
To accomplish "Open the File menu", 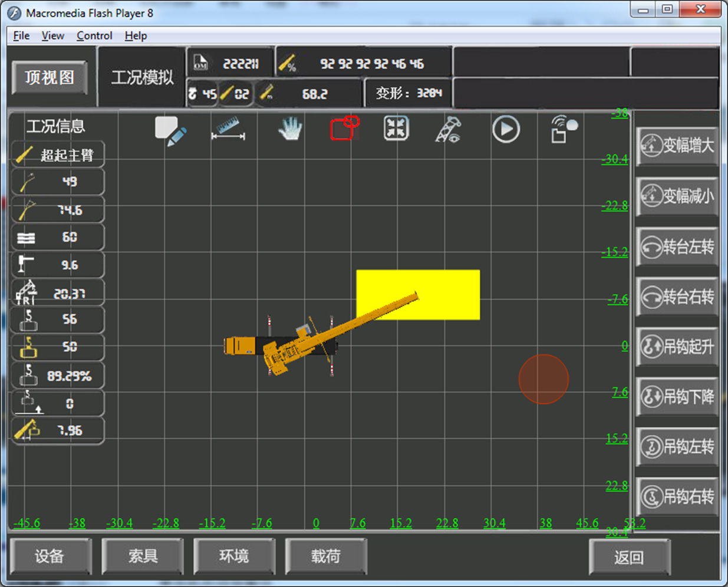I will point(21,36).
